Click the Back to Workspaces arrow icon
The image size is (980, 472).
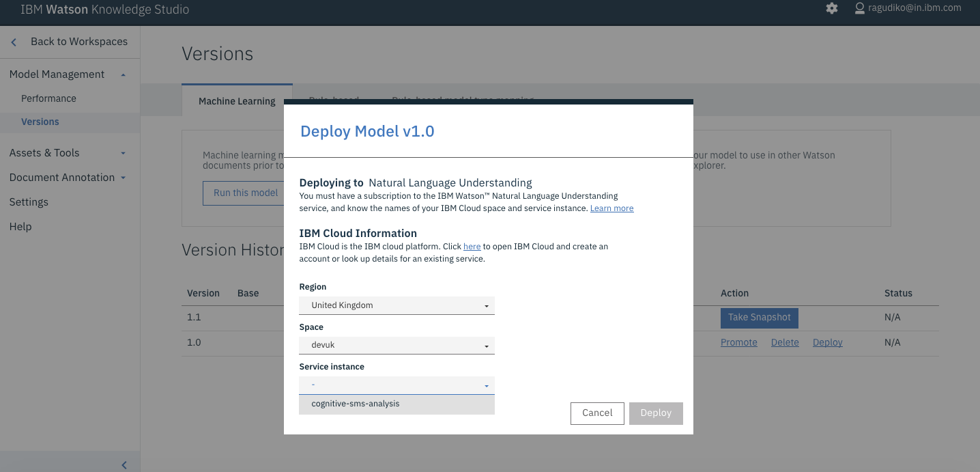click(x=14, y=42)
